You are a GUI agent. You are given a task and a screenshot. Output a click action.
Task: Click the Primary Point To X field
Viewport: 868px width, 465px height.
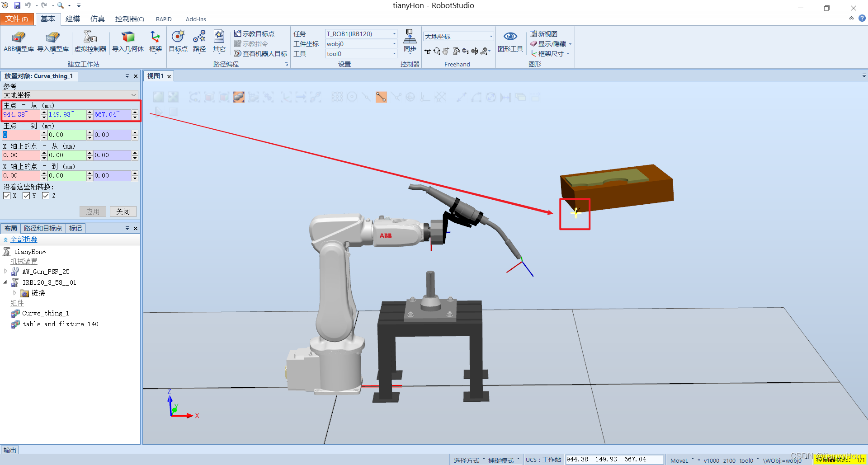[x=21, y=135]
